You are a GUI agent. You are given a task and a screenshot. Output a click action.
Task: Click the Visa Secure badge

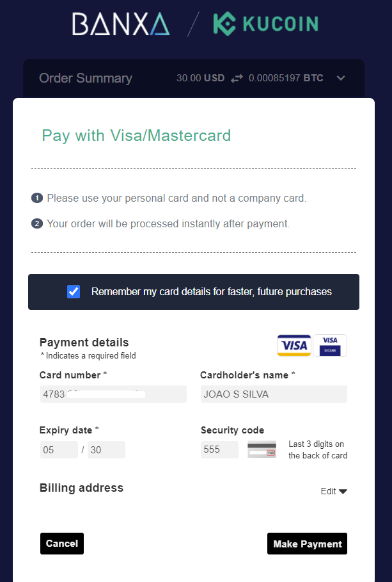click(330, 345)
